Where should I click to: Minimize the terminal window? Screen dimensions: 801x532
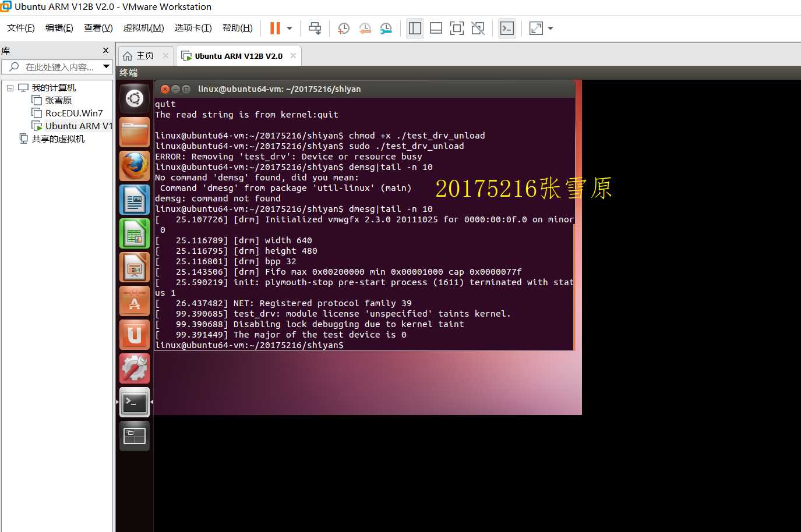pos(175,89)
